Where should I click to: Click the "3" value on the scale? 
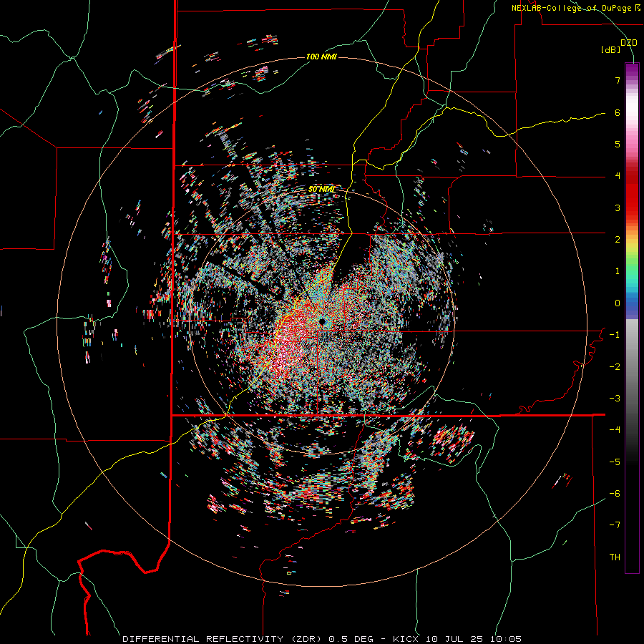618,208
